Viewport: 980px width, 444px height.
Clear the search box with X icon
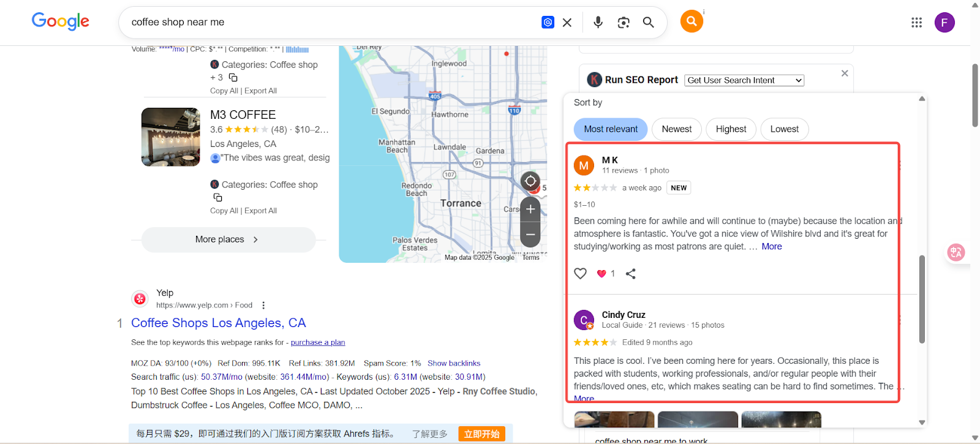point(567,23)
